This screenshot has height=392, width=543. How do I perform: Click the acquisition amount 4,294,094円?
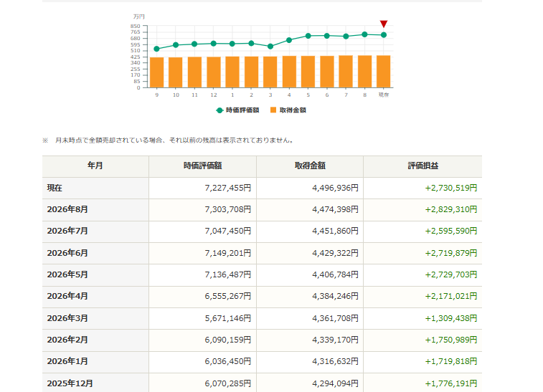pyautogui.click(x=335, y=383)
